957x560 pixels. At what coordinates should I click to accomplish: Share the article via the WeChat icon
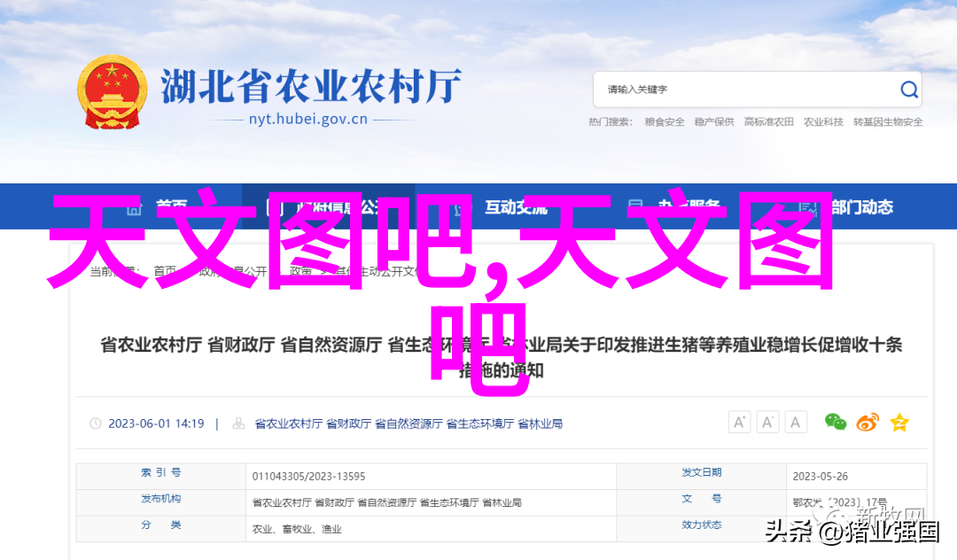pyautogui.click(x=836, y=422)
